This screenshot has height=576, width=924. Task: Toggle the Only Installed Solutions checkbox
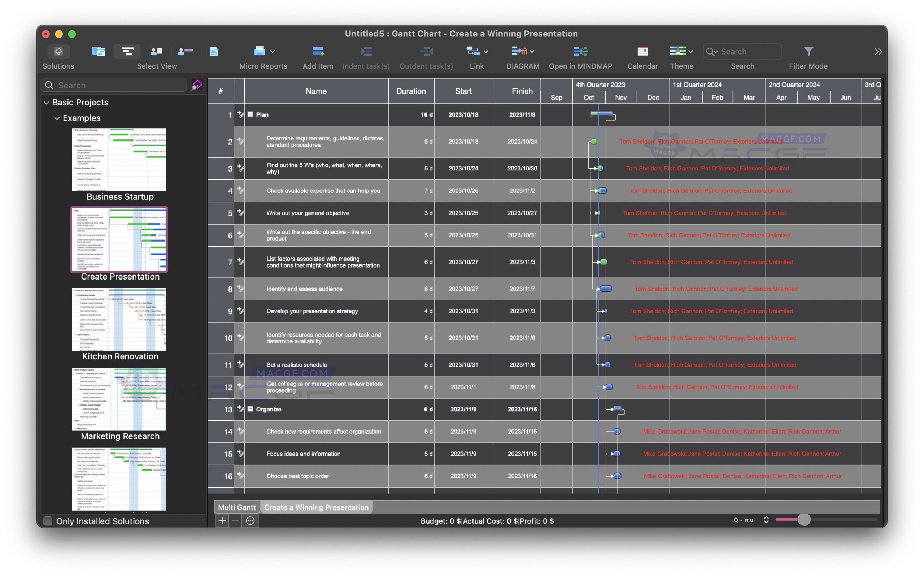click(x=47, y=521)
